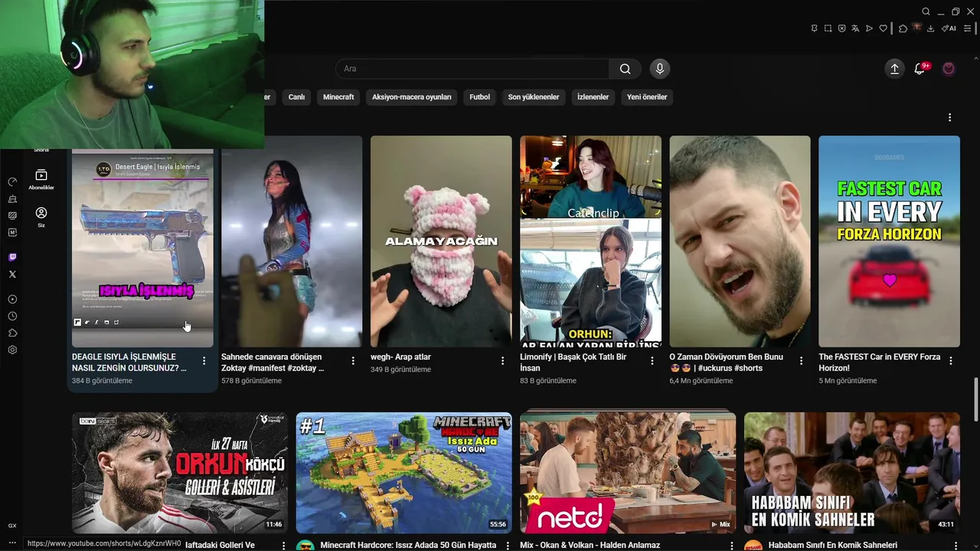
Task: Open the AI assistant toolbar button
Action: [x=949, y=28]
